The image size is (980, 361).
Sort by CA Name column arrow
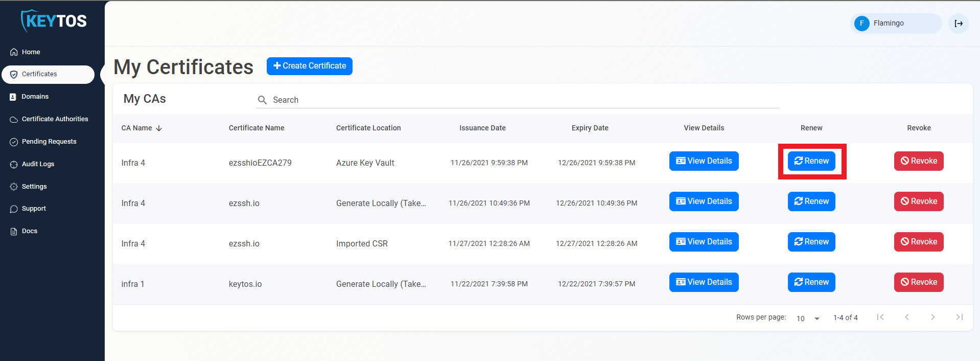[x=159, y=128]
